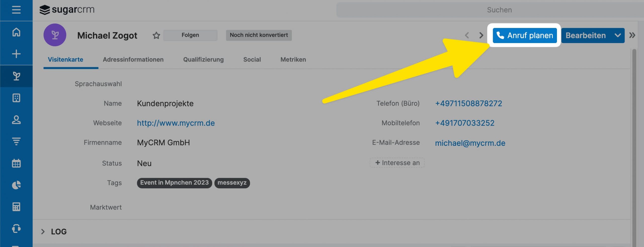Image resolution: width=644 pixels, height=247 pixels.
Task: Open the mycrm.de website link
Action: (x=176, y=123)
